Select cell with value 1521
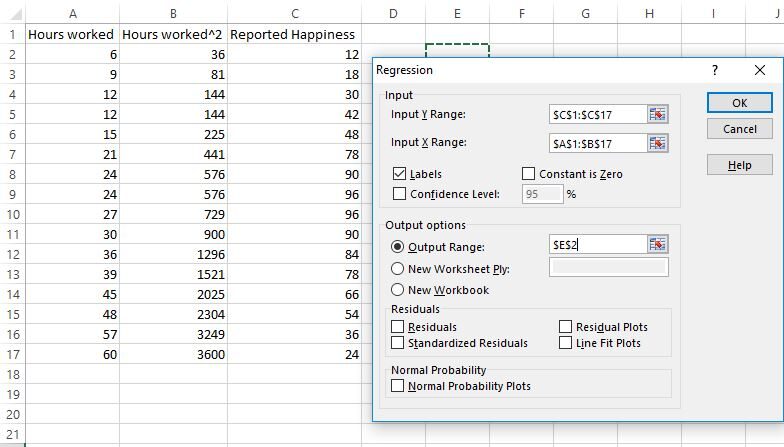 [x=173, y=274]
